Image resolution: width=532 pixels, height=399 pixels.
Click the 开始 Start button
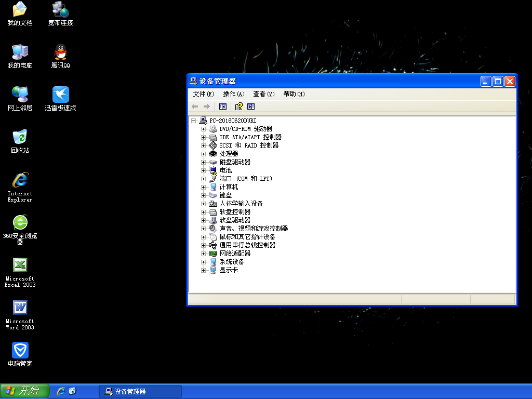[24, 391]
